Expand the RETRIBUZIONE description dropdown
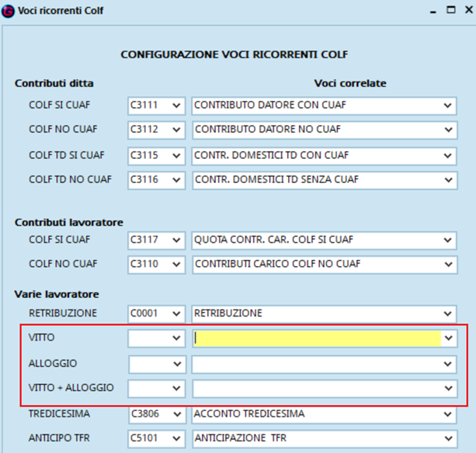 click(x=447, y=313)
